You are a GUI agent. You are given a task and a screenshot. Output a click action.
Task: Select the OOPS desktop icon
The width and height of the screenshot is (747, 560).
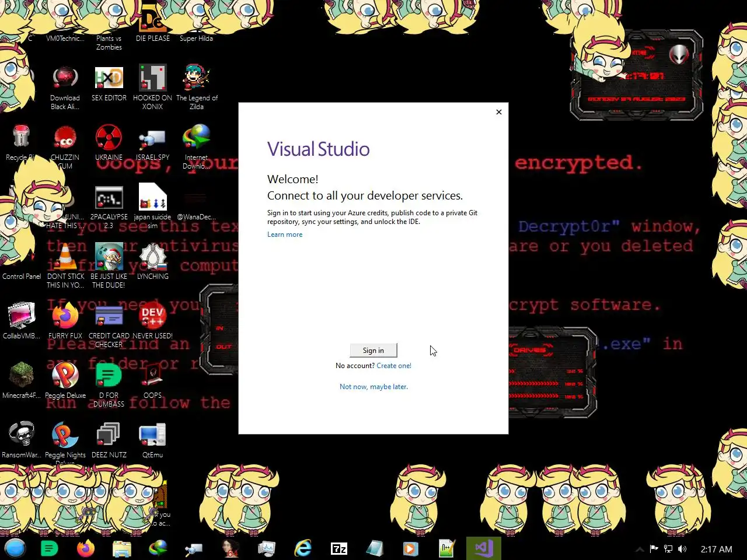153,380
